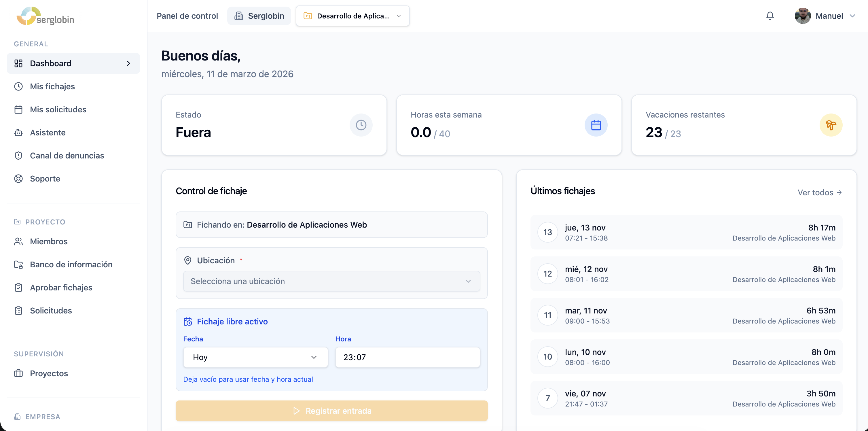Click Manuel's profile avatar
This screenshot has height=431, width=868.
pos(803,16)
